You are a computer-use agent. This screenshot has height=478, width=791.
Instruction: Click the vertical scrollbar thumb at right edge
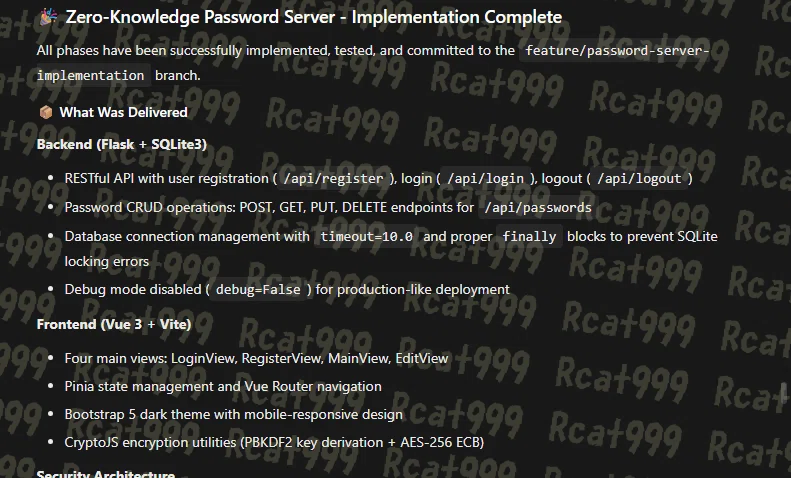(784, 393)
